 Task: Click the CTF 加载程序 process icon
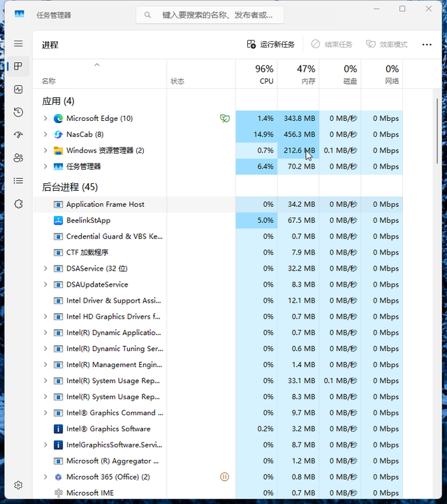point(58,252)
